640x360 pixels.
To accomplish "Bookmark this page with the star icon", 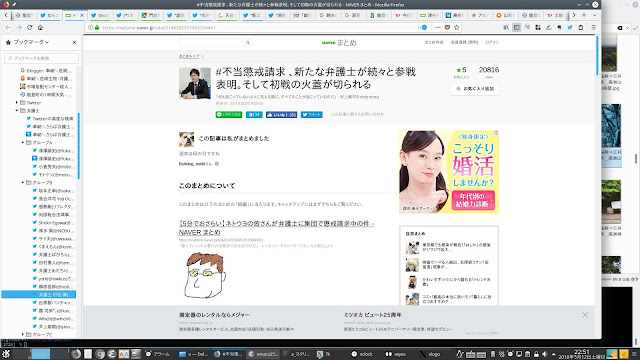I will point(457,27).
